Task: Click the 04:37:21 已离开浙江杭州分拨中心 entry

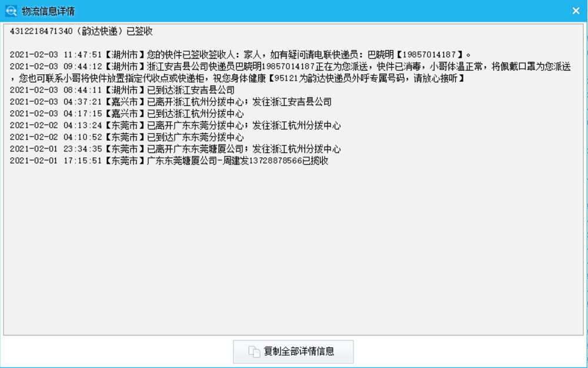Action: [171, 102]
